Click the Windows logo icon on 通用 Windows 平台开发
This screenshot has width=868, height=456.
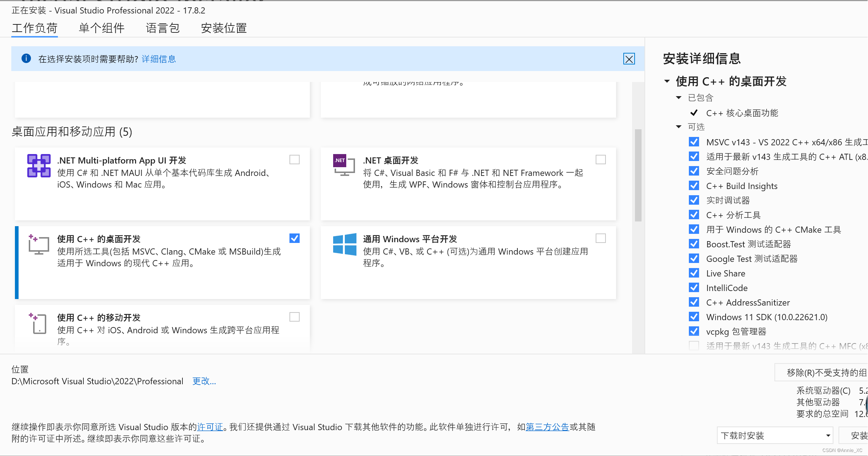point(344,244)
